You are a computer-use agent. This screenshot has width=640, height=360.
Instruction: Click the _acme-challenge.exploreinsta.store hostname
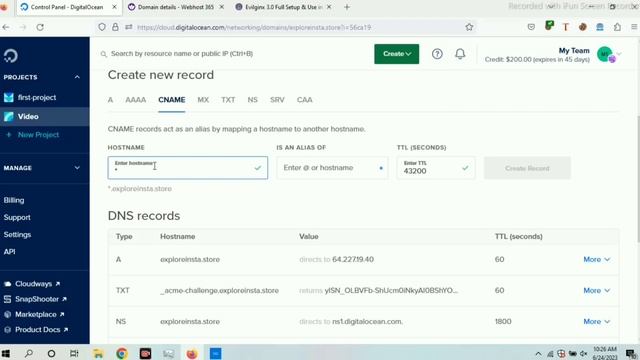[x=220, y=291]
